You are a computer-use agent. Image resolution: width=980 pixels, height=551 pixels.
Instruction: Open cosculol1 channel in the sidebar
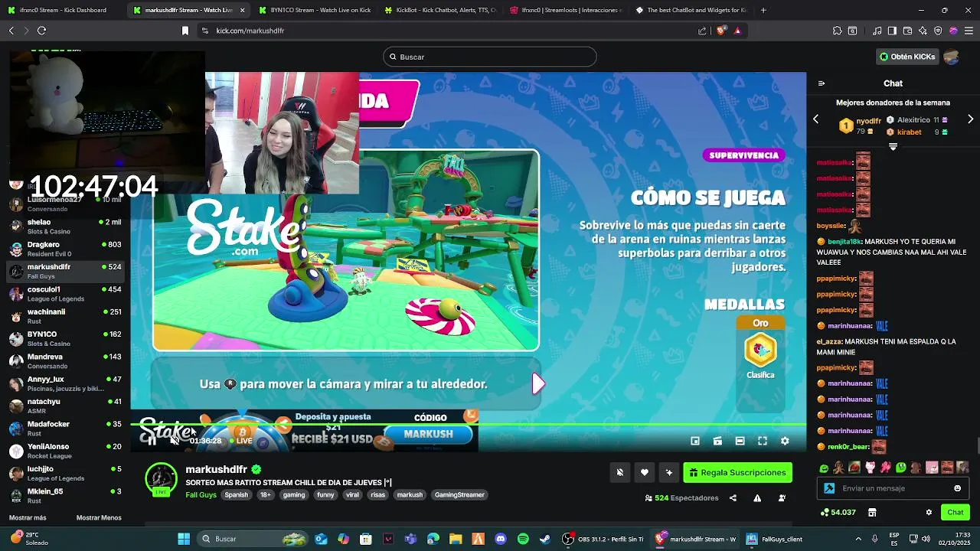pos(65,294)
